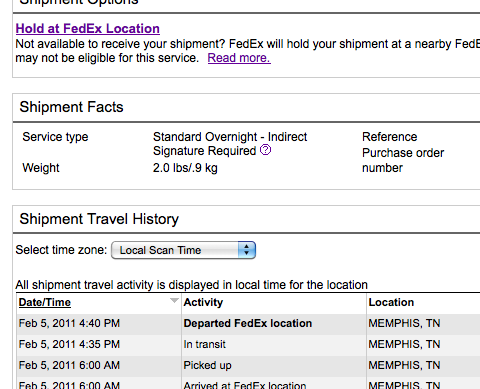
Task: Click the Feb 5, 2011 4:40 PM timestamp
Action: (69, 323)
